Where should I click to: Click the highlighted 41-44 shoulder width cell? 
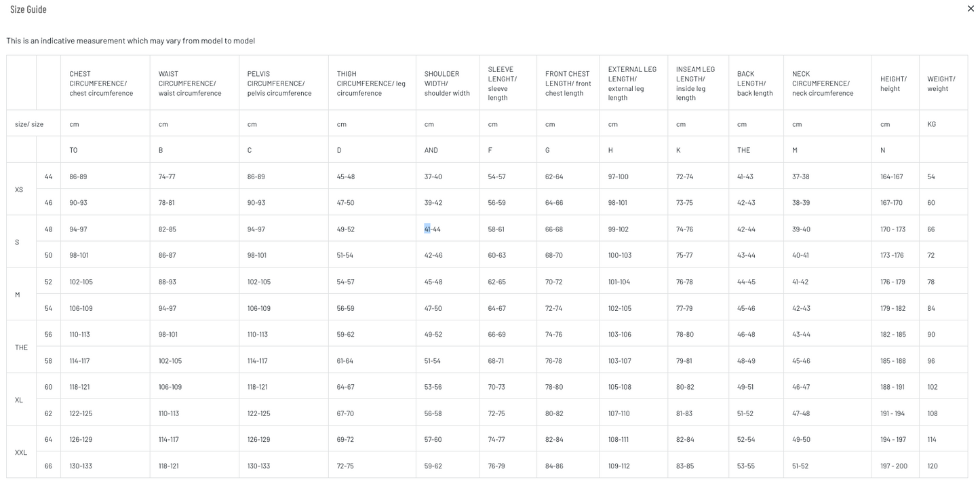433,229
